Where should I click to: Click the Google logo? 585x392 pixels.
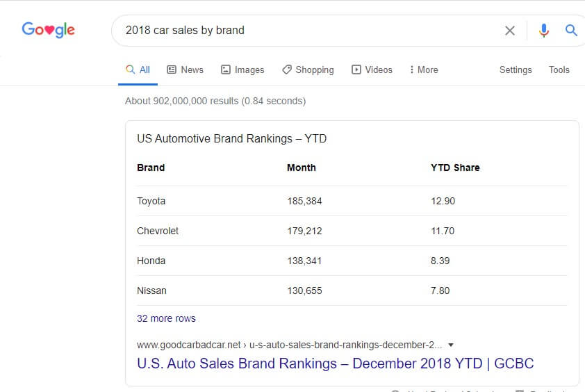click(x=49, y=30)
